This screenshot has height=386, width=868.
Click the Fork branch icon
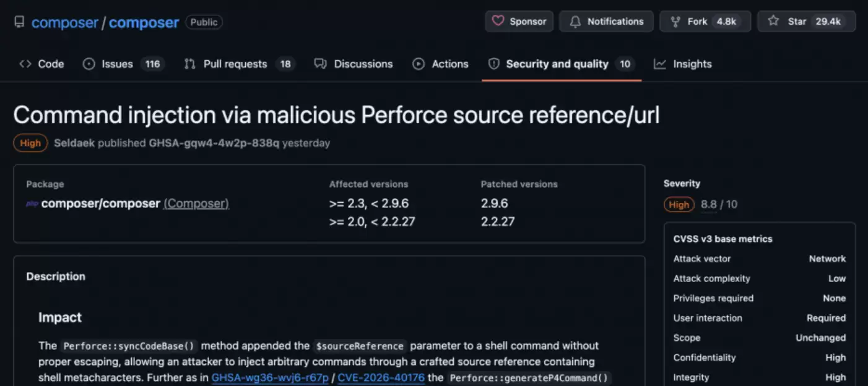tap(675, 21)
